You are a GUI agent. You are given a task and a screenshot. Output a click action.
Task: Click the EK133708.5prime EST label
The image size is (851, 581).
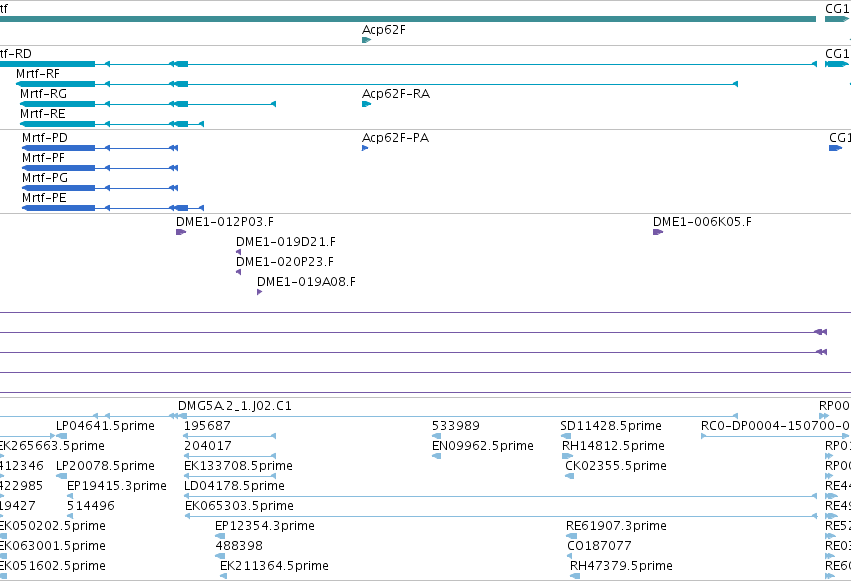pyautogui.click(x=238, y=466)
